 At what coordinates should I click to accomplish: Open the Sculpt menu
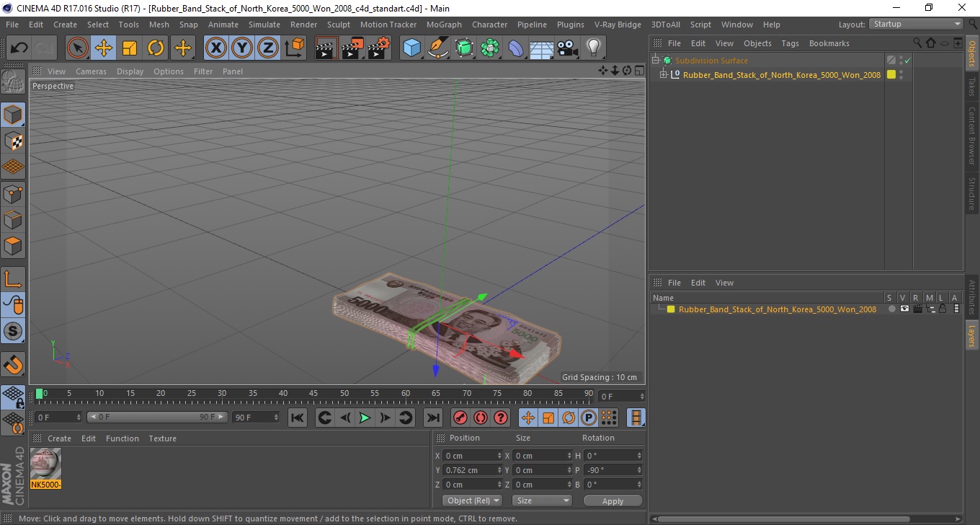click(339, 25)
